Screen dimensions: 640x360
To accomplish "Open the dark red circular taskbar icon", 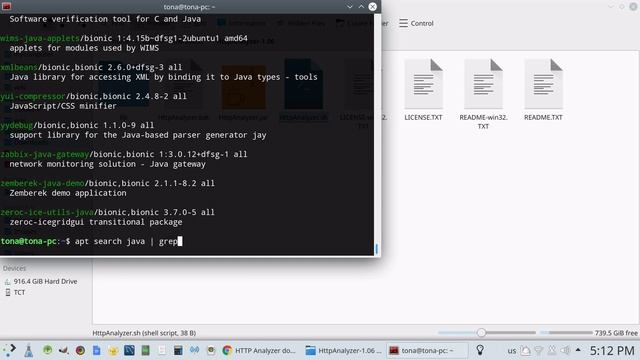I will click(80, 350).
